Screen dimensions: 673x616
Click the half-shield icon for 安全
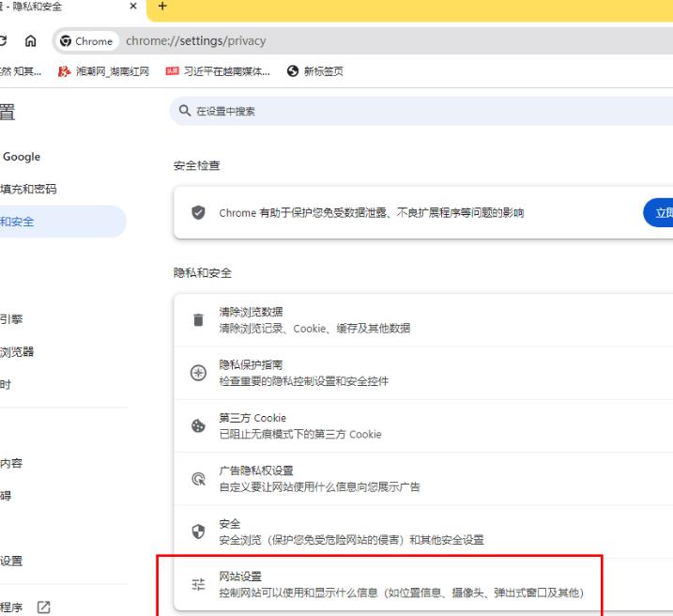198,531
